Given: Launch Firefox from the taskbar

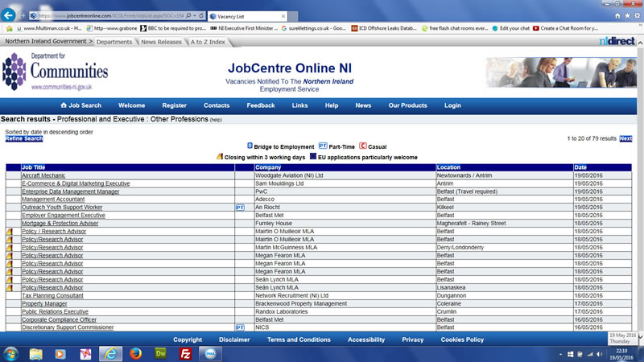Looking at the screenshot, I should (x=135, y=354).
